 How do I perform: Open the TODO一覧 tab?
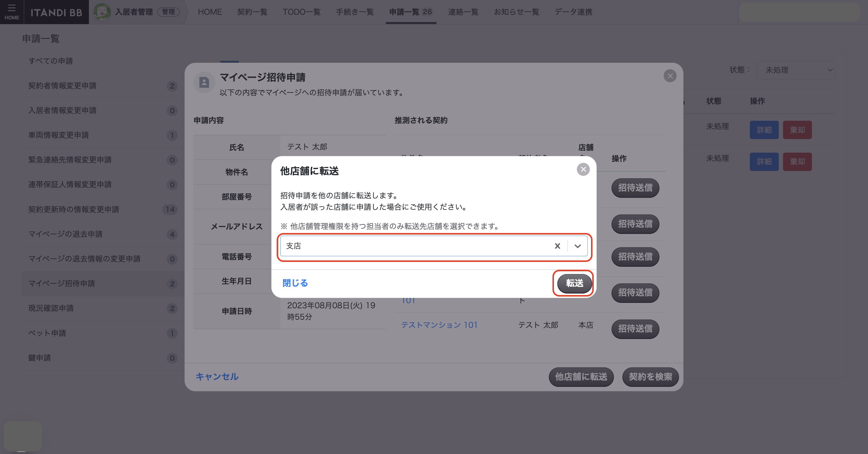coord(302,12)
